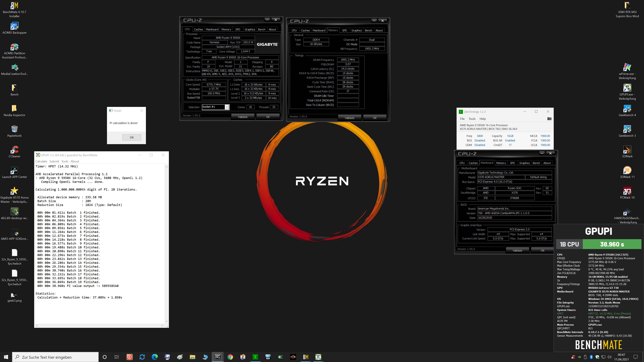Launch CCleaner from the desktop
Image resolution: width=644 pixels, height=362 pixels.
pos(14,152)
